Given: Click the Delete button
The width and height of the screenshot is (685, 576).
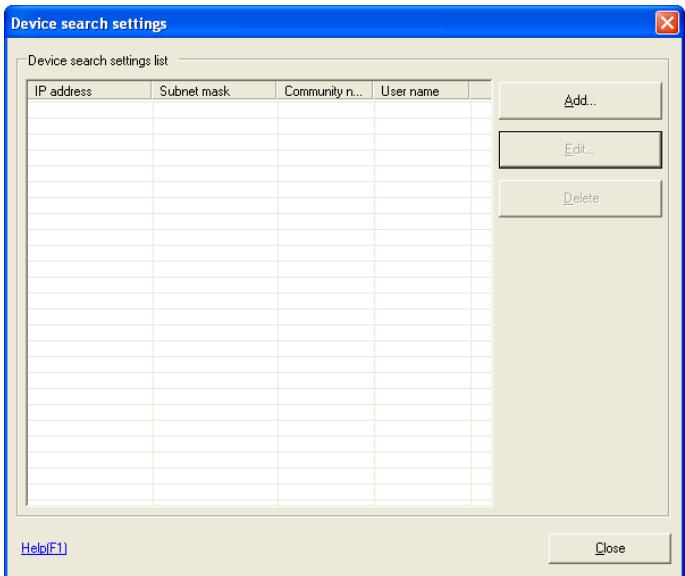Looking at the screenshot, I should (580, 198).
